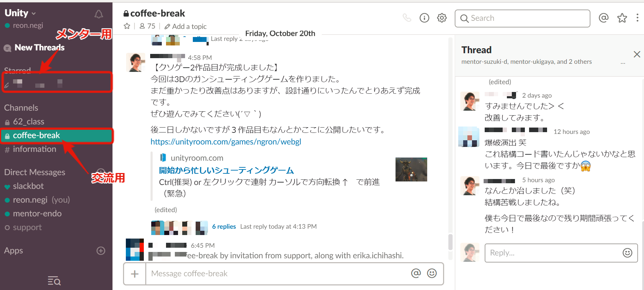The width and height of the screenshot is (644, 290).
Task: Open the Channels list header
Action: pyautogui.click(x=21, y=108)
